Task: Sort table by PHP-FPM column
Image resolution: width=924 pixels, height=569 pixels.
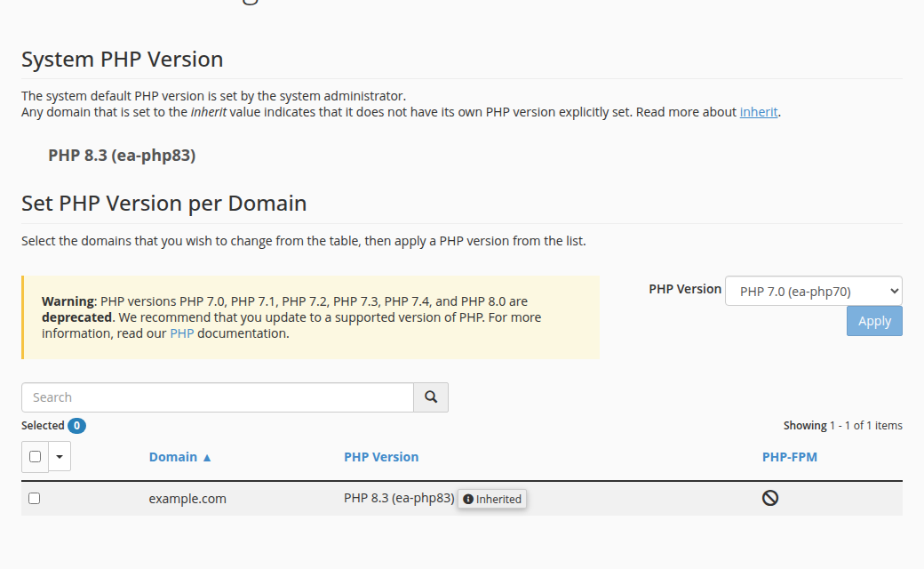Action: [790, 457]
